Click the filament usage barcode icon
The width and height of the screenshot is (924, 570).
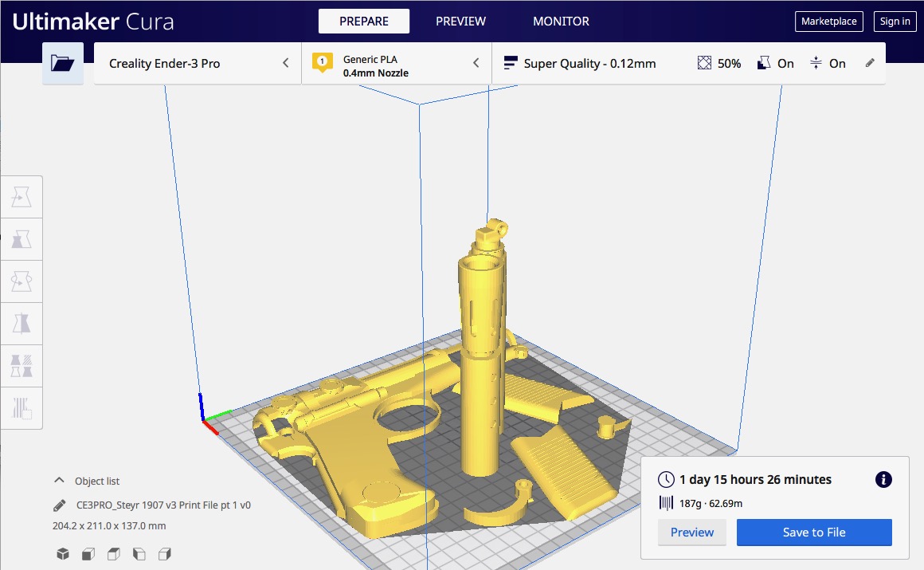coord(666,503)
